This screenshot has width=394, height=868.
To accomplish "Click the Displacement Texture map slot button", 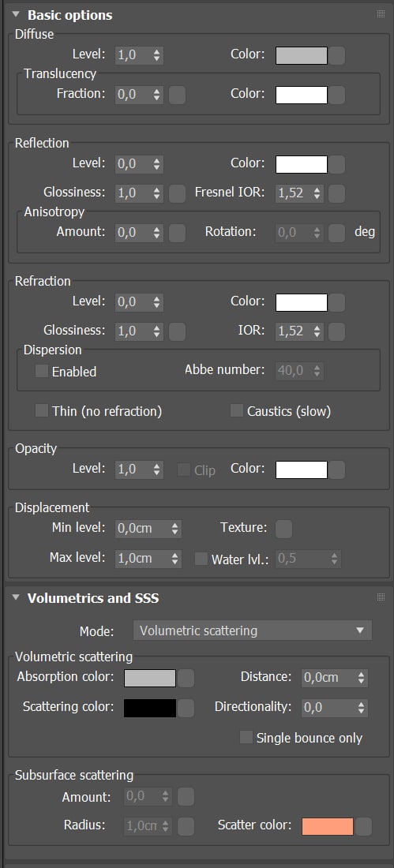I will [x=283, y=529].
